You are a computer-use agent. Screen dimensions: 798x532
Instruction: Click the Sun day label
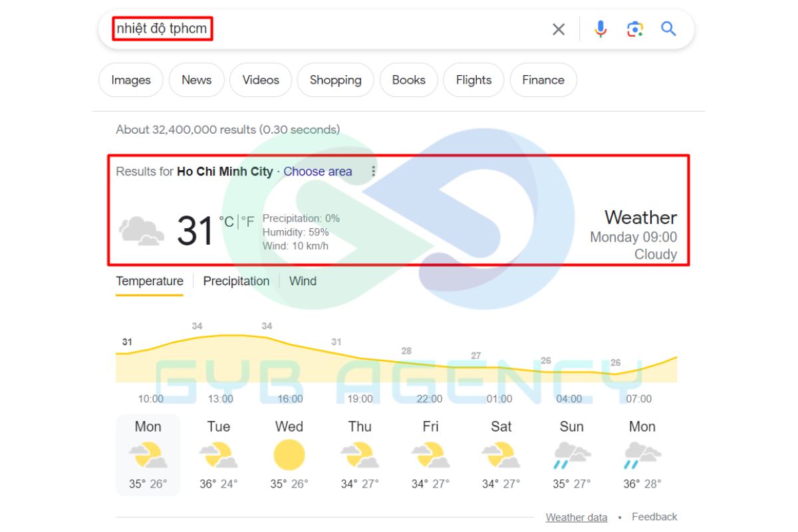[572, 426]
